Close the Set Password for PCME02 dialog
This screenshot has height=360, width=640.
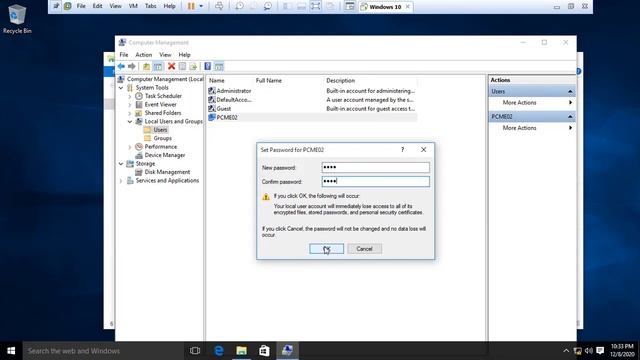424,150
